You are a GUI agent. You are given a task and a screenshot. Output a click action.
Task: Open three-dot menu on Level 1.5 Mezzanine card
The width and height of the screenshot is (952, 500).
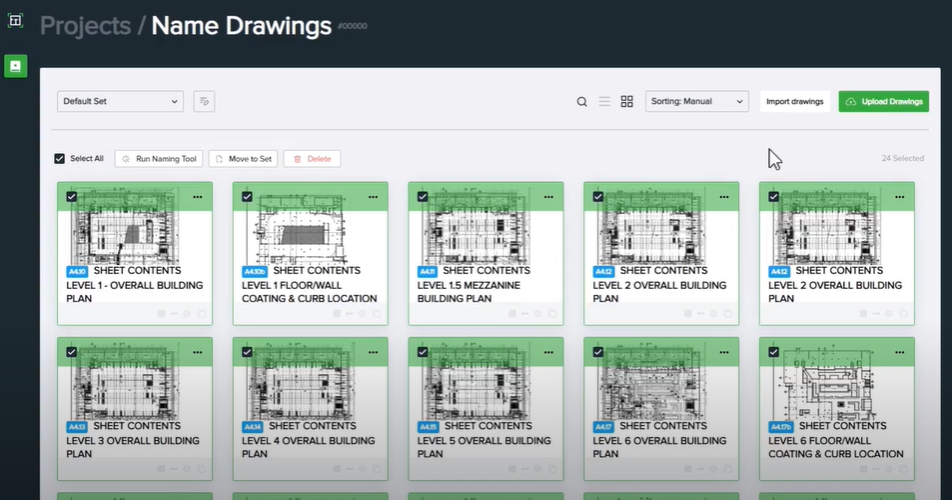548,197
